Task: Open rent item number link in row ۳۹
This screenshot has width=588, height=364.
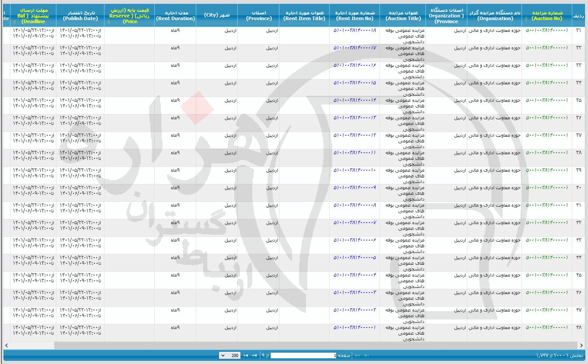Action: [355, 170]
